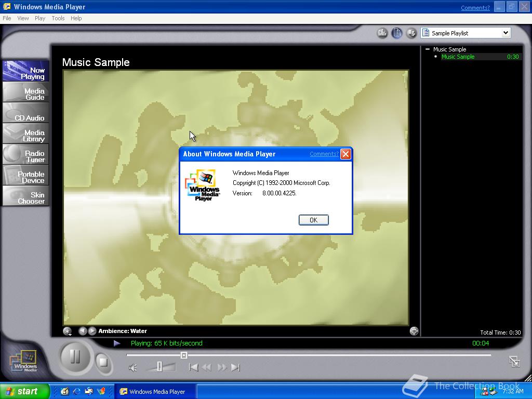Switch to next visualization
This screenshot has height=399, width=532.
(92, 331)
